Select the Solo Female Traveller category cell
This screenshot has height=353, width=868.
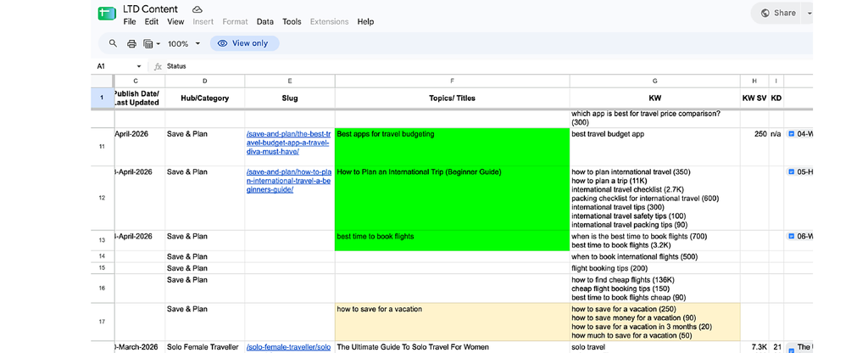[205, 347]
